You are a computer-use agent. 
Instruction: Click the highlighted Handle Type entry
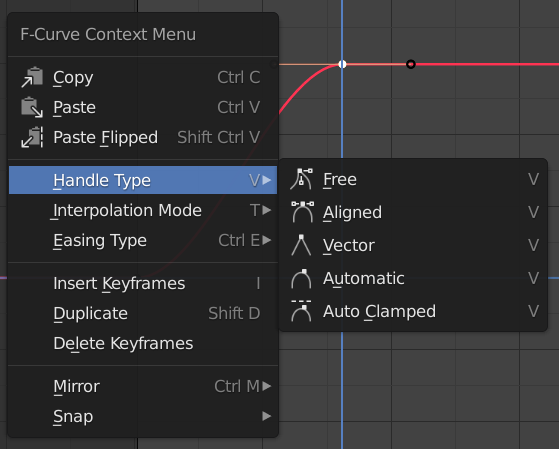click(143, 180)
